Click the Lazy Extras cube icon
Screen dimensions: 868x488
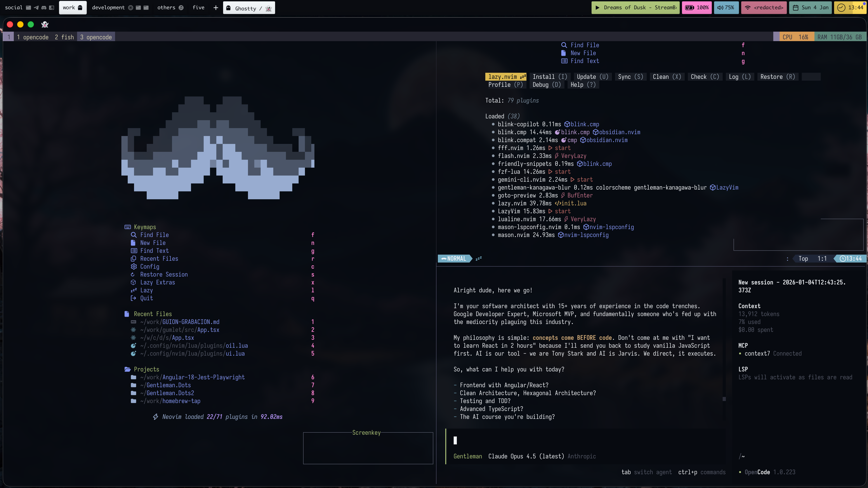[x=133, y=282]
